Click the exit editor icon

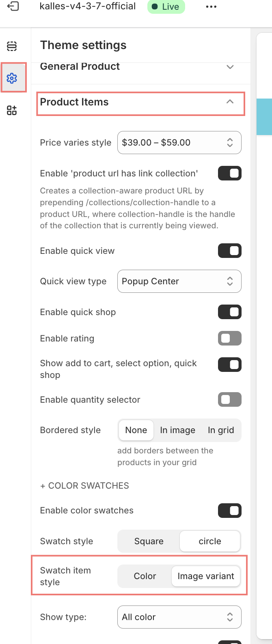point(13,6)
